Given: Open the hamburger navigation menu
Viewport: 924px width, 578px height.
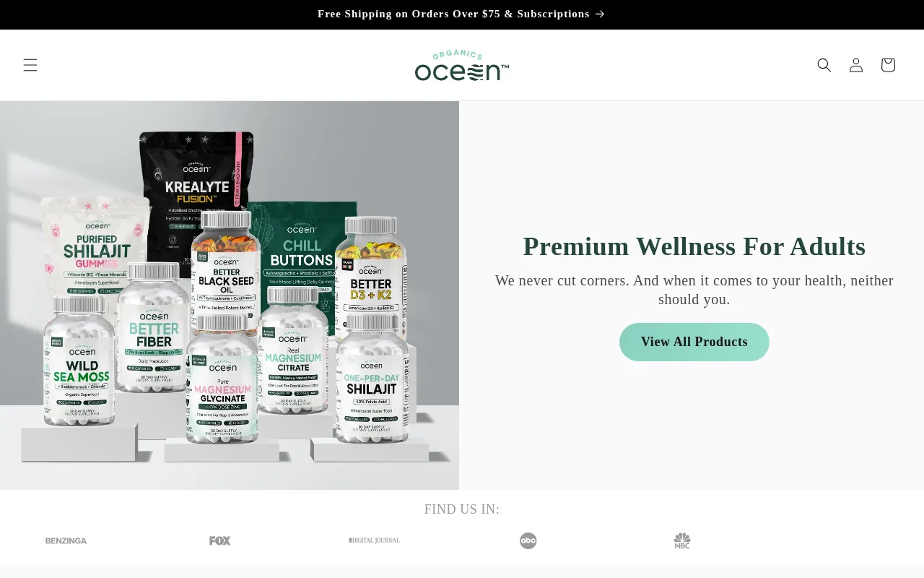Looking at the screenshot, I should (30, 65).
